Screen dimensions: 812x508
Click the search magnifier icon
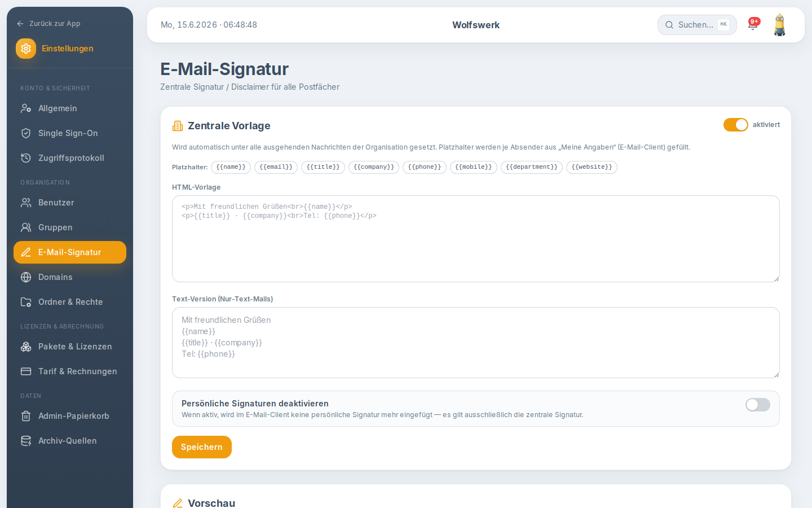click(x=669, y=25)
